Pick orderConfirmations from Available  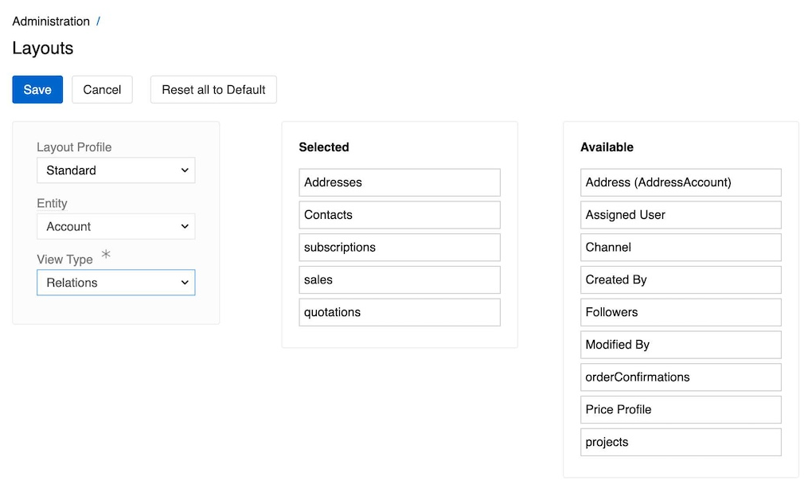tap(681, 377)
